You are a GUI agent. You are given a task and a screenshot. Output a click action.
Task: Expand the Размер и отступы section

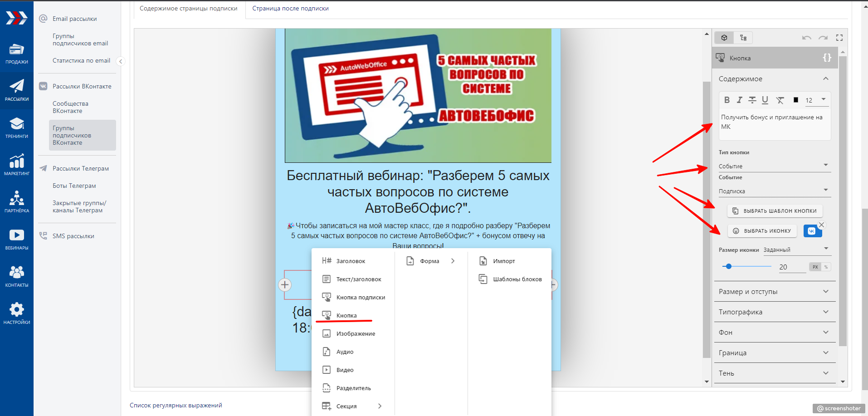pos(774,292)
